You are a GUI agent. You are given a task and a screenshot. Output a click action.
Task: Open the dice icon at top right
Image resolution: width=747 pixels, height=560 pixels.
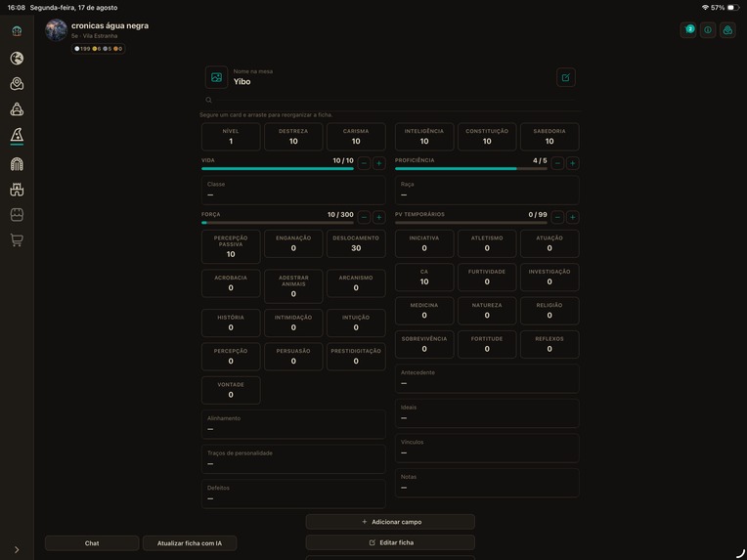[727, 30]
